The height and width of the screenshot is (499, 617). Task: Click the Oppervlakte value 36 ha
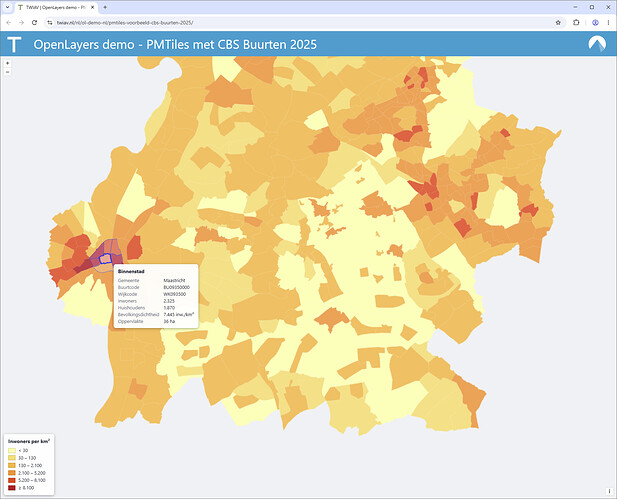pyautogui.click(x=169, y=322)
